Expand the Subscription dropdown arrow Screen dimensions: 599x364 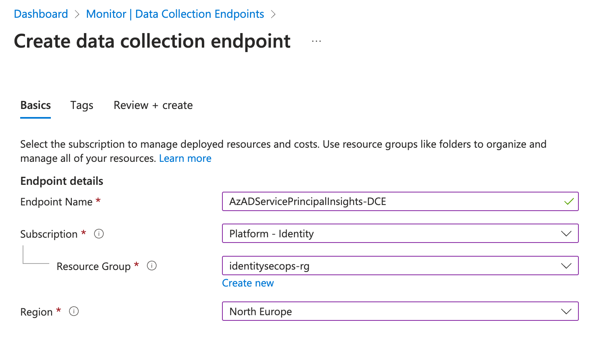(566, 234)
